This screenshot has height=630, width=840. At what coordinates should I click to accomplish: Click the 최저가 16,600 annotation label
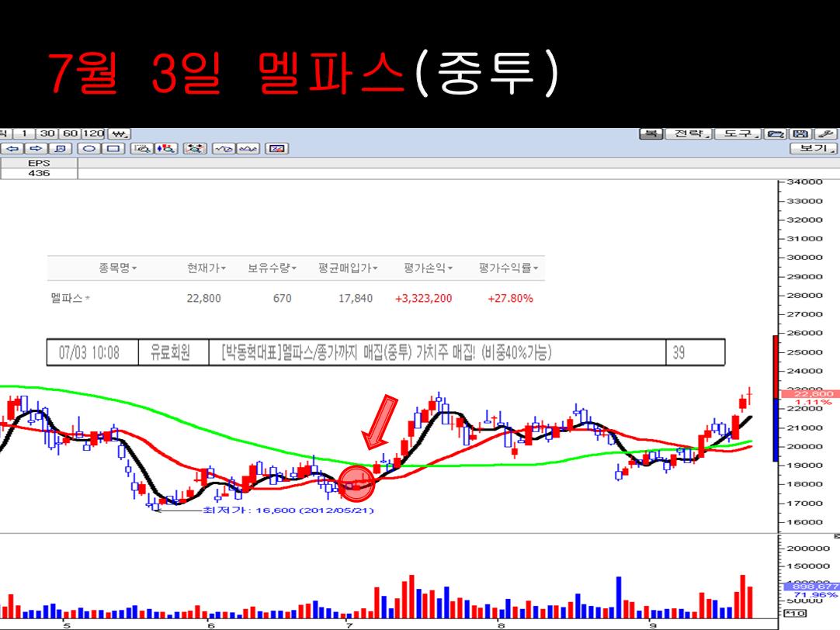pyautogui.click(x=288, y=510)
